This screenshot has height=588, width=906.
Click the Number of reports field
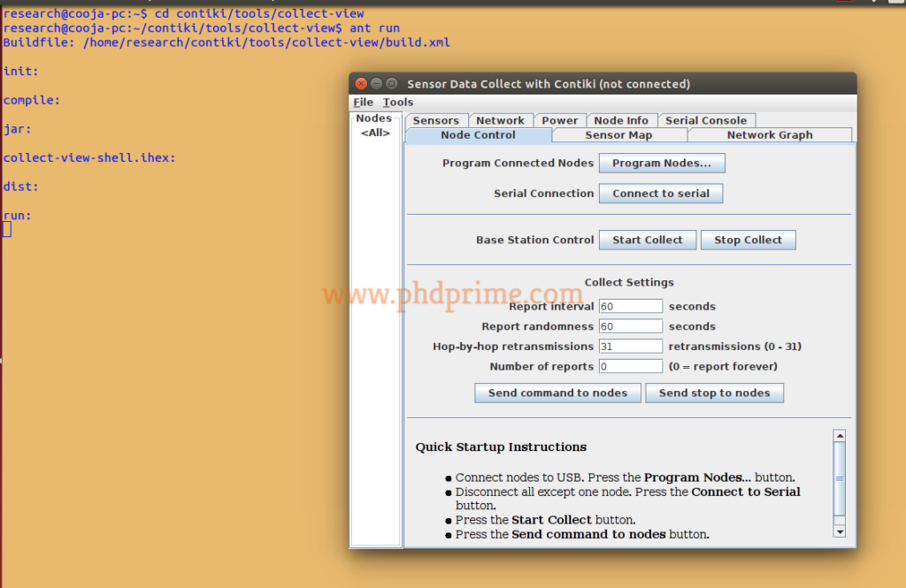[630, 366]
